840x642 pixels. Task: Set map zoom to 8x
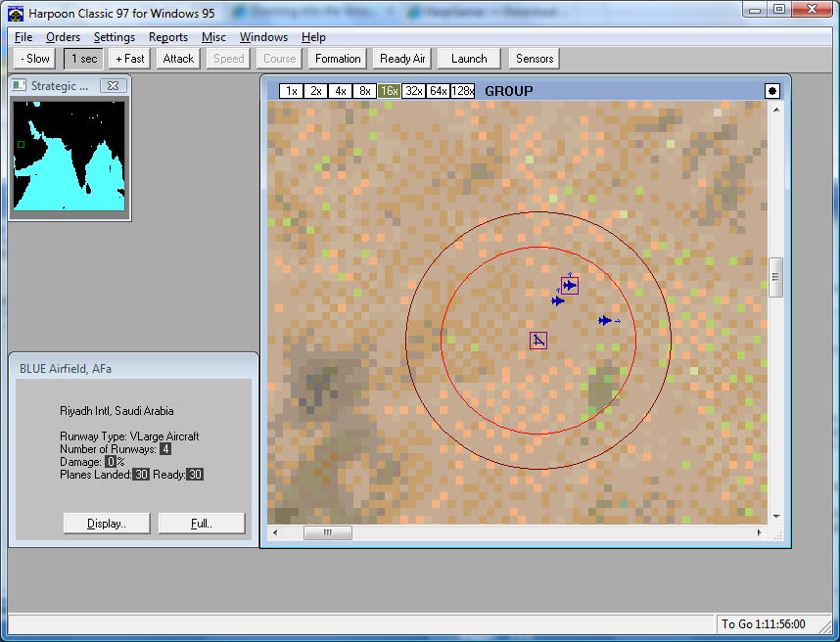[x=365, y=91]
